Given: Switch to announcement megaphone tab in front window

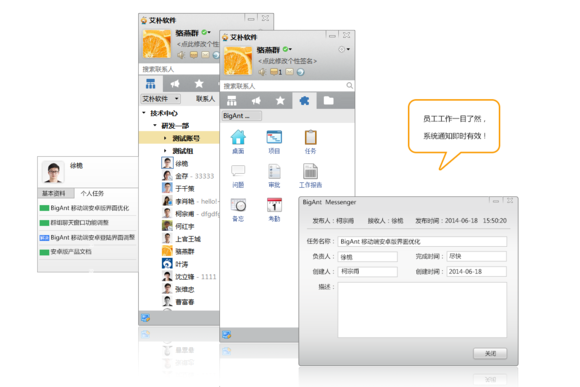Looking at the screenshot, I should (x=256, y=101).
